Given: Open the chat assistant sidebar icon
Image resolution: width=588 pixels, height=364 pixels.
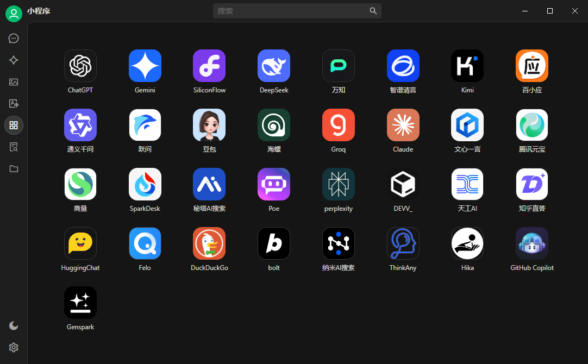Looking at the screenshot, I should coord(14,39).
